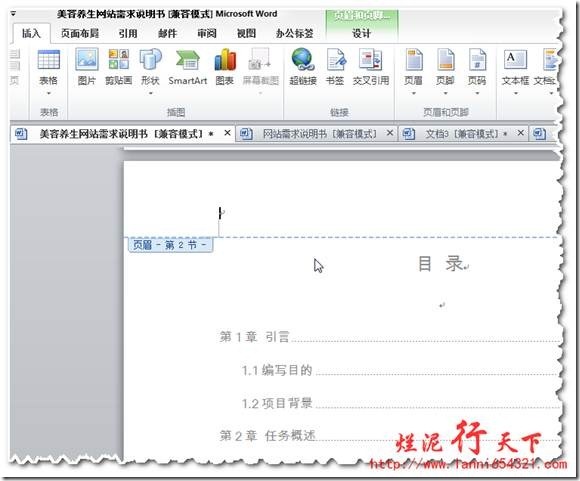Click the 页脚 footer icon

(x=445, y=59)
